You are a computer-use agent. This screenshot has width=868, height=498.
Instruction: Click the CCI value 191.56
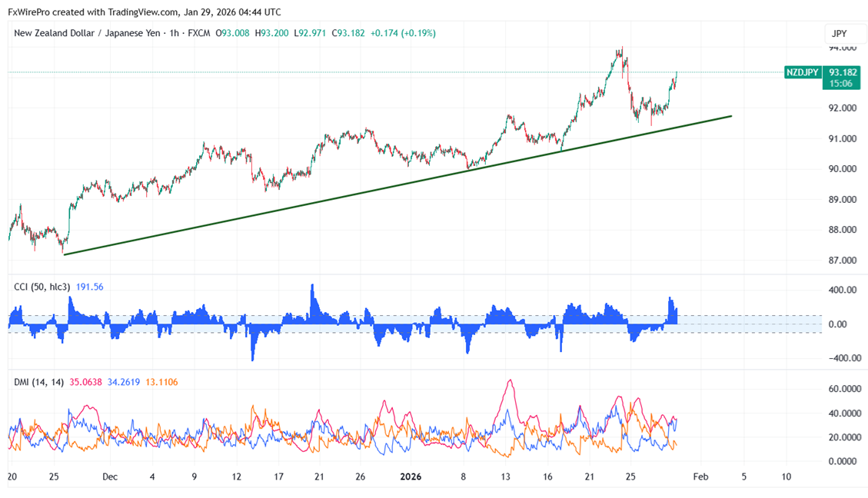pyautogui.click(x=90, y=287)
